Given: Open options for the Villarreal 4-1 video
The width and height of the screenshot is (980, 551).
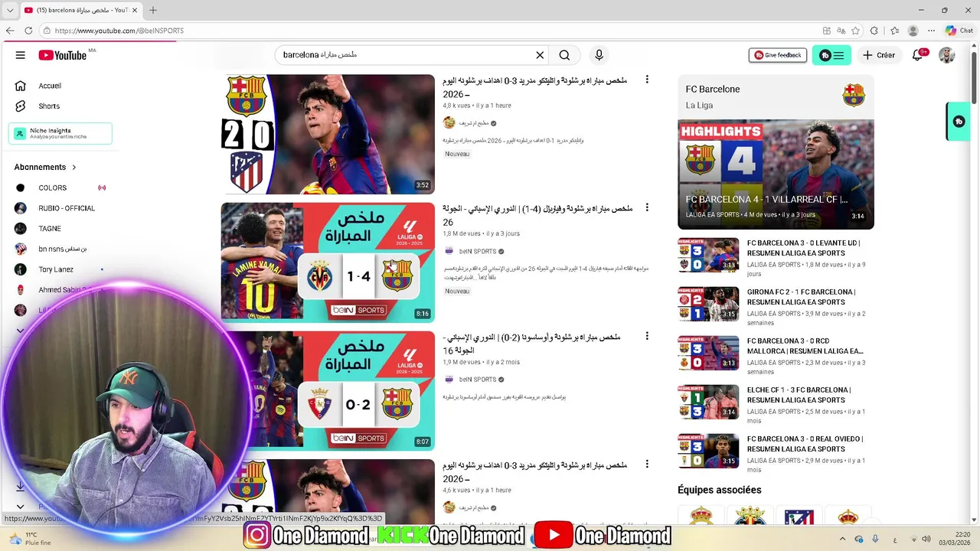Looking at the screenshot, I should pyautogui.click(x=647, y=207).
